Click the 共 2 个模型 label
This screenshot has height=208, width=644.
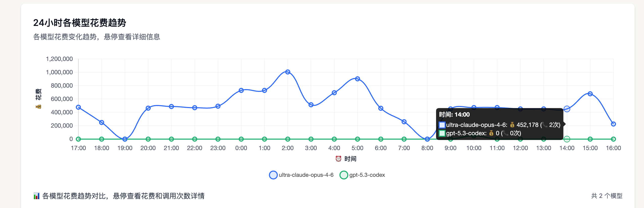coord(607,196)
